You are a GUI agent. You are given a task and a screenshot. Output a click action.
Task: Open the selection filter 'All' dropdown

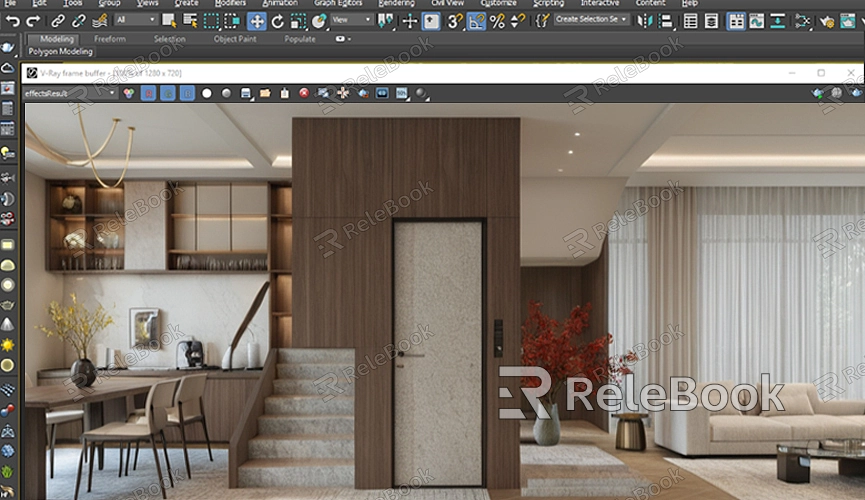point(136,20)
